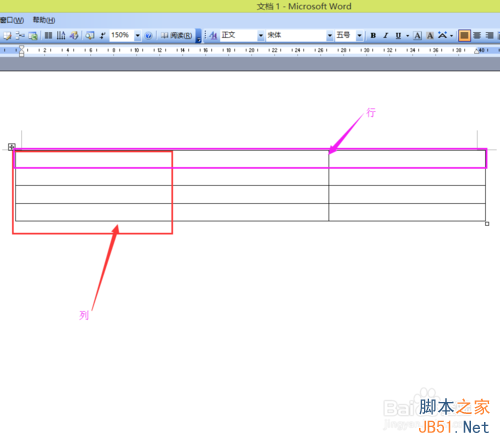The width and height of the screenshot is (500, 441).
Task: Open the font size dropdown arrow beside 五号
Action: pos(359,35)
